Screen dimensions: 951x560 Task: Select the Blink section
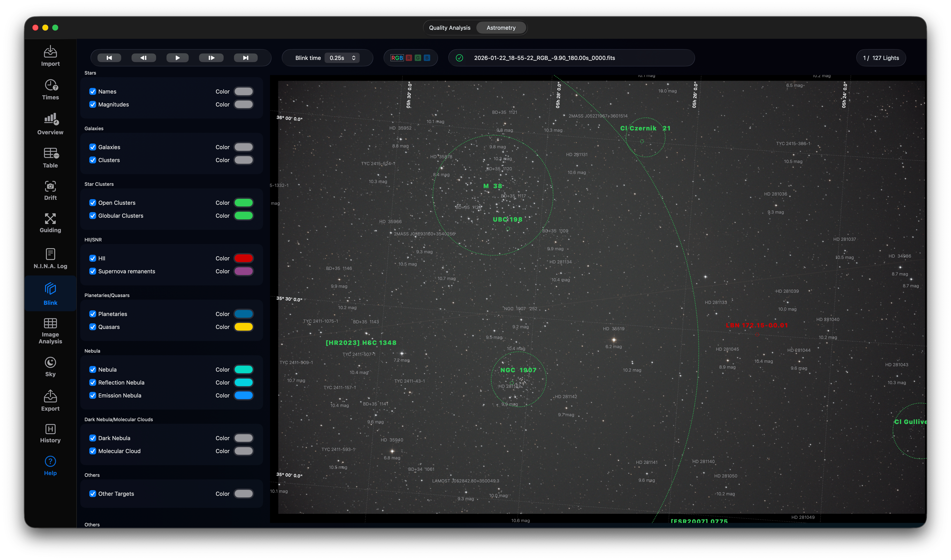pyautogui.click(x=50, y=294)
